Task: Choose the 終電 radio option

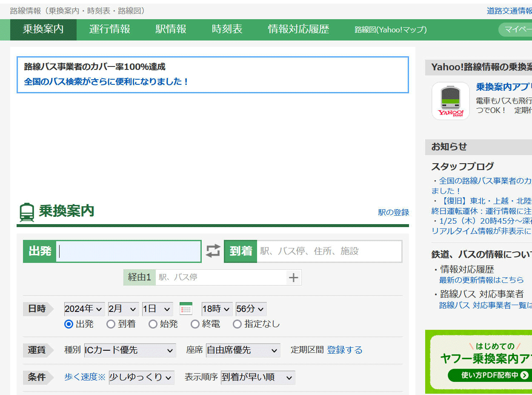Action: point(195,324)
